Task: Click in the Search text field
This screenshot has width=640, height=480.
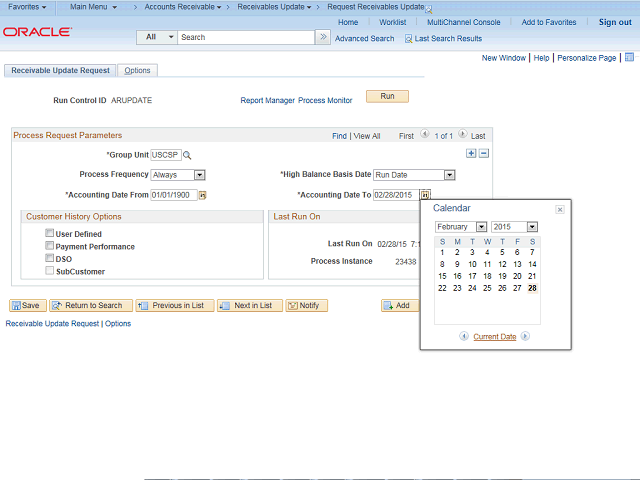Action: tap(246, 37)
